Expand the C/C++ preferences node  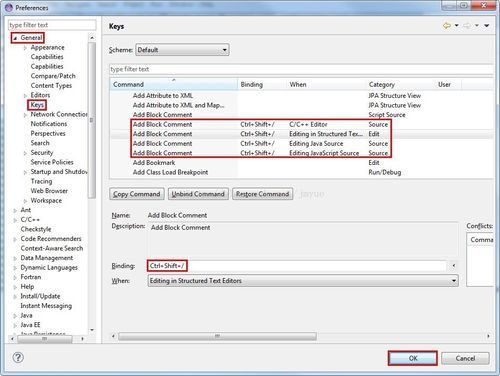coord(15,220)
